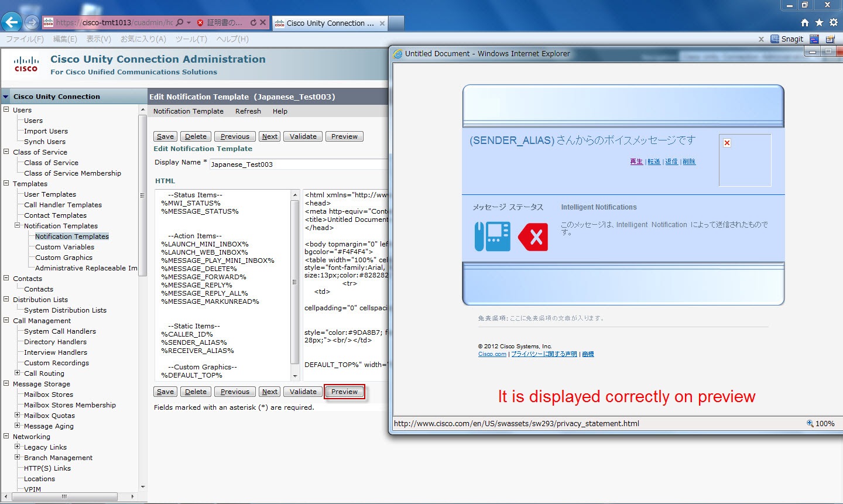843x504 pixels.
Task: Open System Call Handlers in the tree
Action: coord(60,331)
